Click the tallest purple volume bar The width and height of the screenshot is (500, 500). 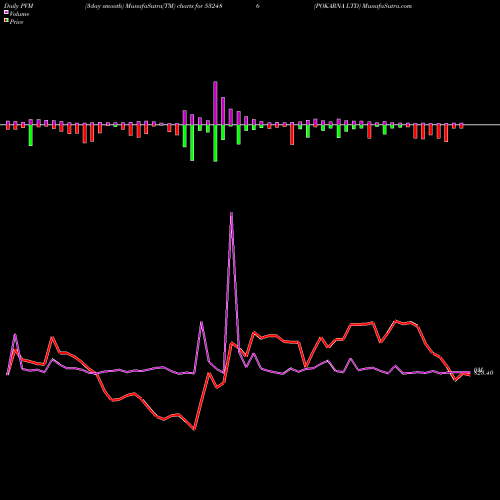tap(215, 103)
